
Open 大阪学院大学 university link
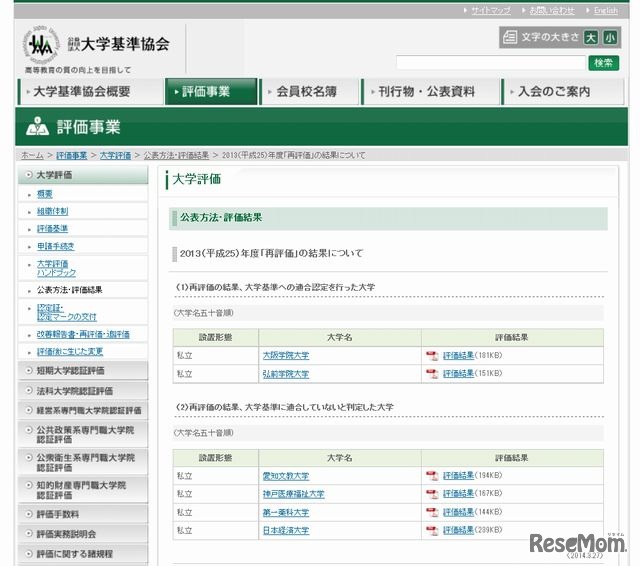pos(286,355)
